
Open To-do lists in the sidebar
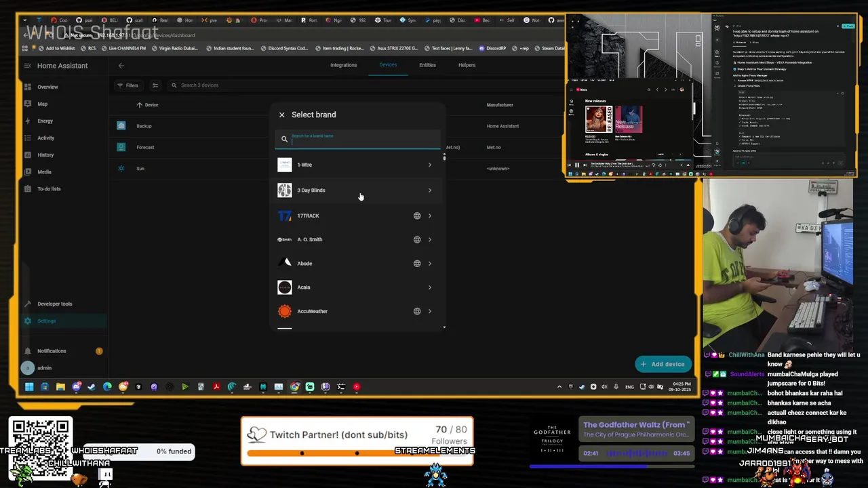pyautogui.click(x=64, y=188)
